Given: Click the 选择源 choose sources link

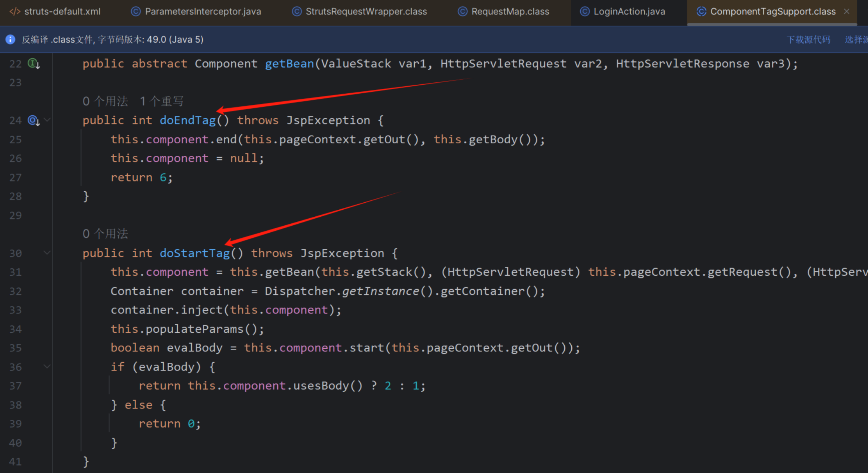Looking at the screenshot, I should pyautogui.click(x=856, y=40).
